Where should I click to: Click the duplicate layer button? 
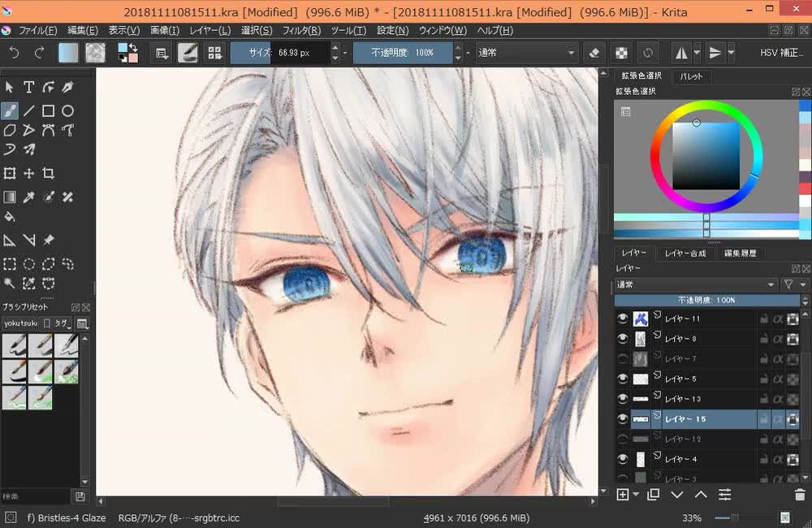coord(654,494)
